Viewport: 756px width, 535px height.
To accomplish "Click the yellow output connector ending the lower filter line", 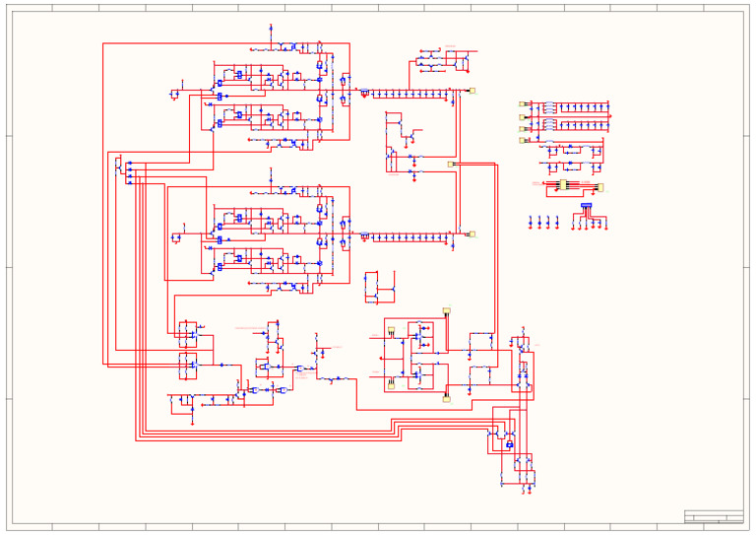I will (x=472, y=234).
